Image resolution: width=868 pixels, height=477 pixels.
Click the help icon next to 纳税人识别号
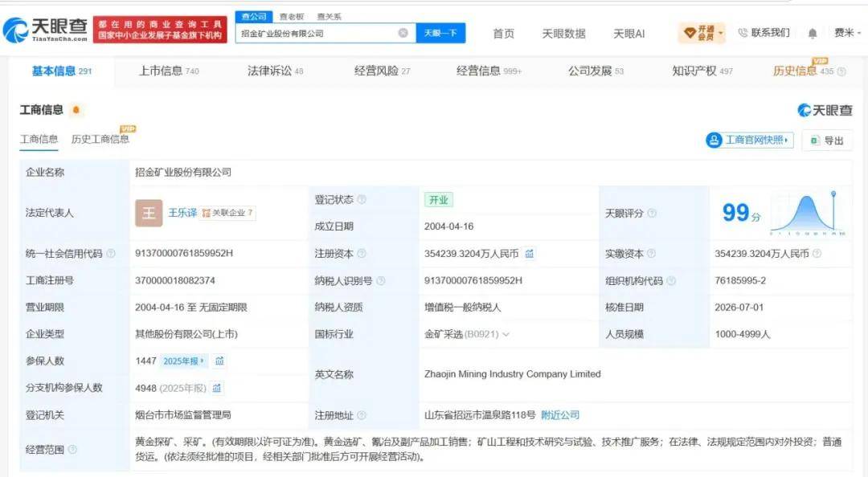tap(381, 280)
